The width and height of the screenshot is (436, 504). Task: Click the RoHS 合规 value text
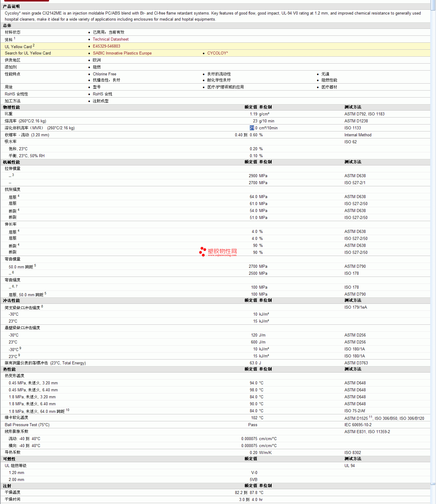tap(102, 94)
